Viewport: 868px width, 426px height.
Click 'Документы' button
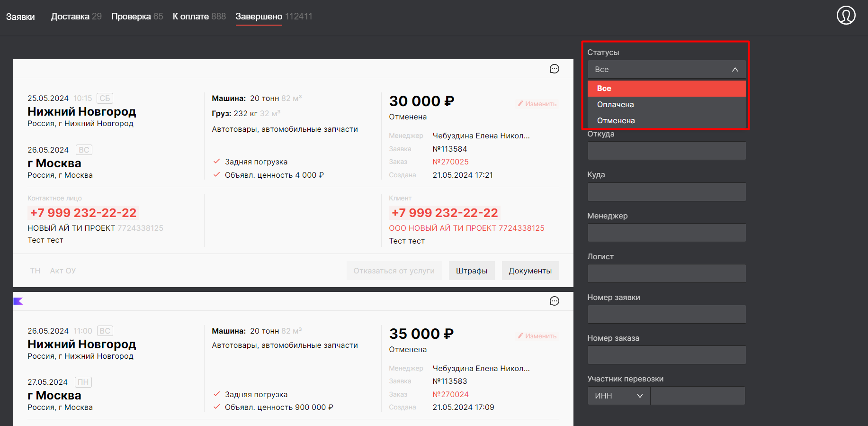pyautogui.click(x=530, y=271)
